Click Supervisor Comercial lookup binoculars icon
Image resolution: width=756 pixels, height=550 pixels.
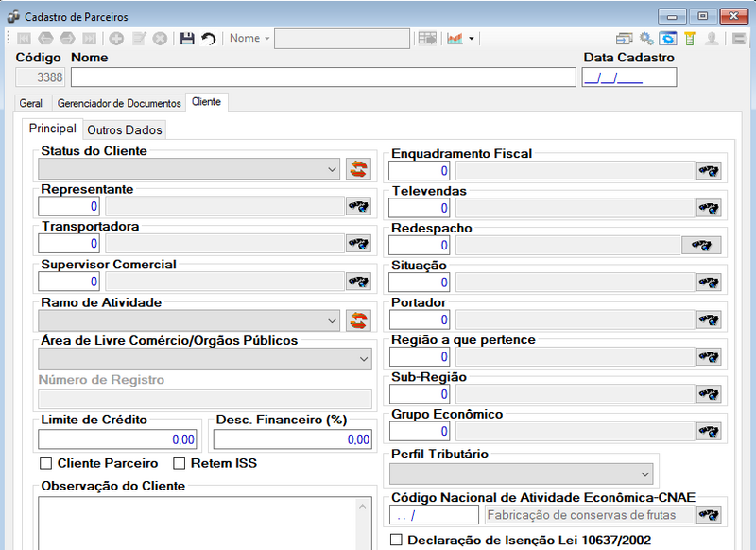point(358,282)
